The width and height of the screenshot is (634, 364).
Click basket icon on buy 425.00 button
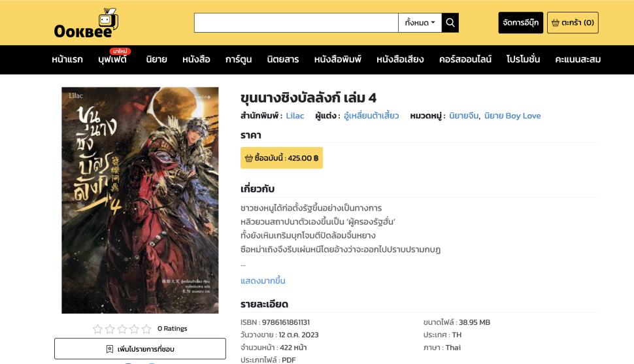coord(248,158)
